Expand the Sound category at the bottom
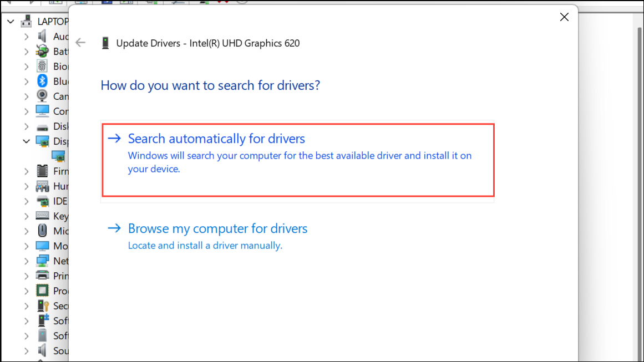Screen dimensions: 644x362 pyautogui.click(x=27, y=350)
